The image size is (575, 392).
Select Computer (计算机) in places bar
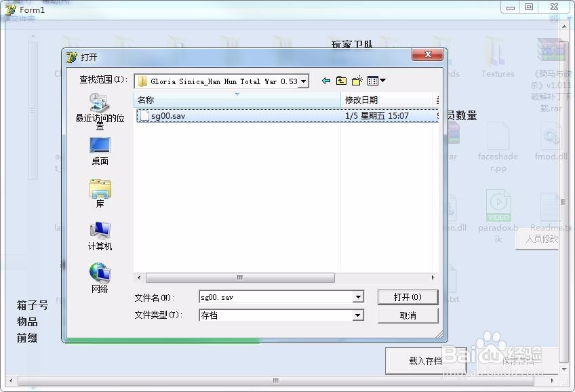pyautogui.click(x=100, y=236)
